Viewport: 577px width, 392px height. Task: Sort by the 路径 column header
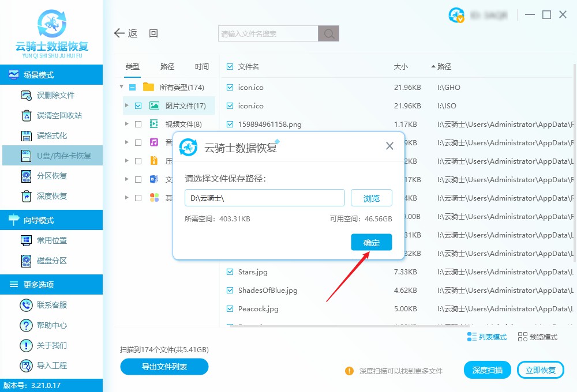pyautogui.click(x=444, y=66)
